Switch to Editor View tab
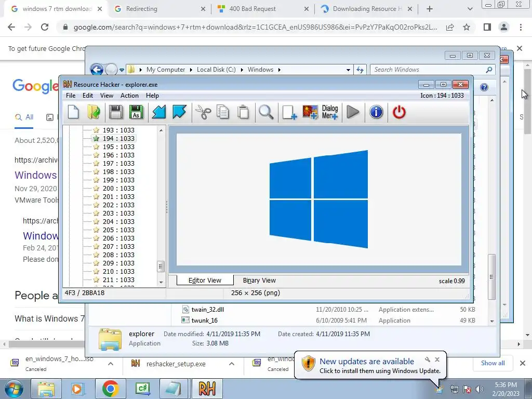Viewport: 532px width, 399px height. tap(205, 280)
